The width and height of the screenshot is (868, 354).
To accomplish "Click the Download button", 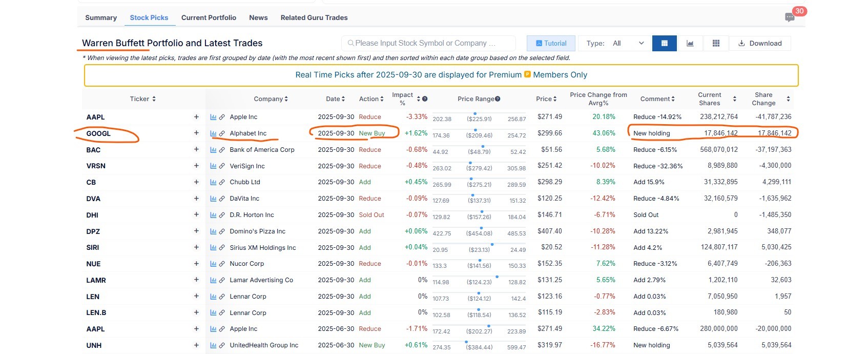I will [760, 44].
